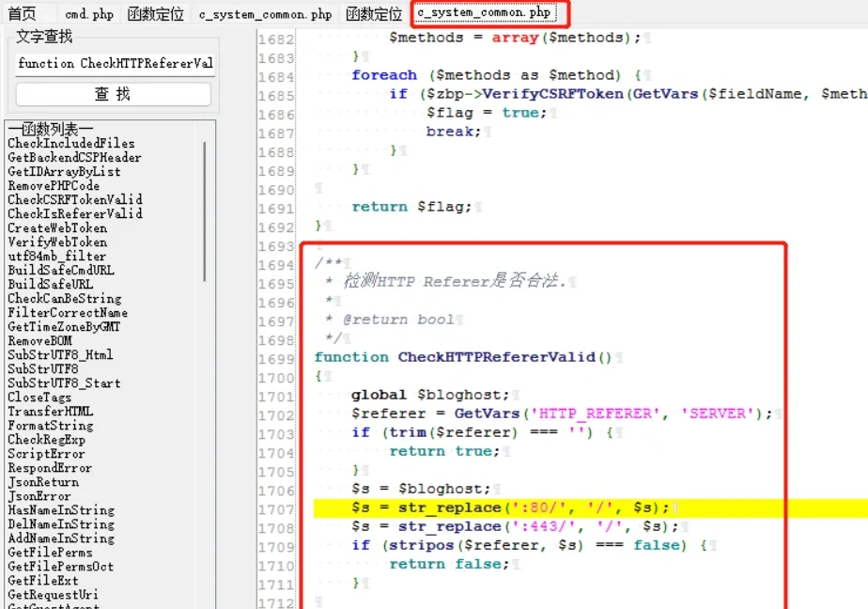Viewport: 868px width, 609px height.
Task: Switch to the cmd.php tab
Action: click(89, 14)
